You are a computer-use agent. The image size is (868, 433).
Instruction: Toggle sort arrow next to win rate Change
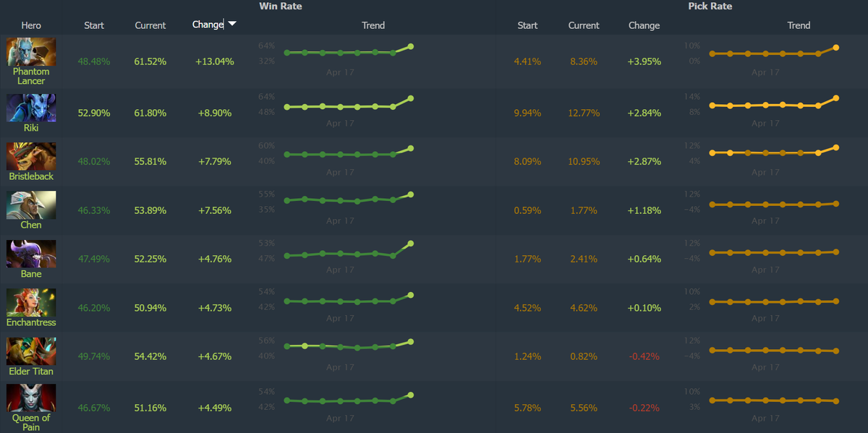(232, 24)
